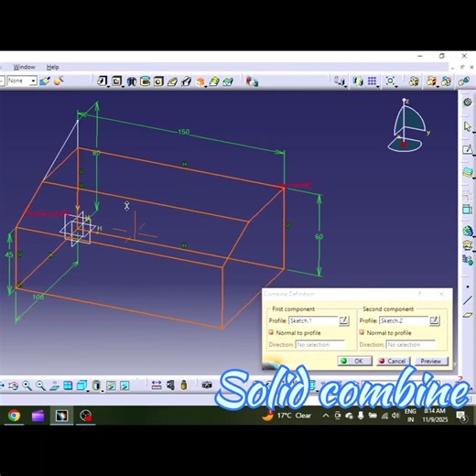Click the chain link icon at top right
476x476 pixels.
pos(464,81)
